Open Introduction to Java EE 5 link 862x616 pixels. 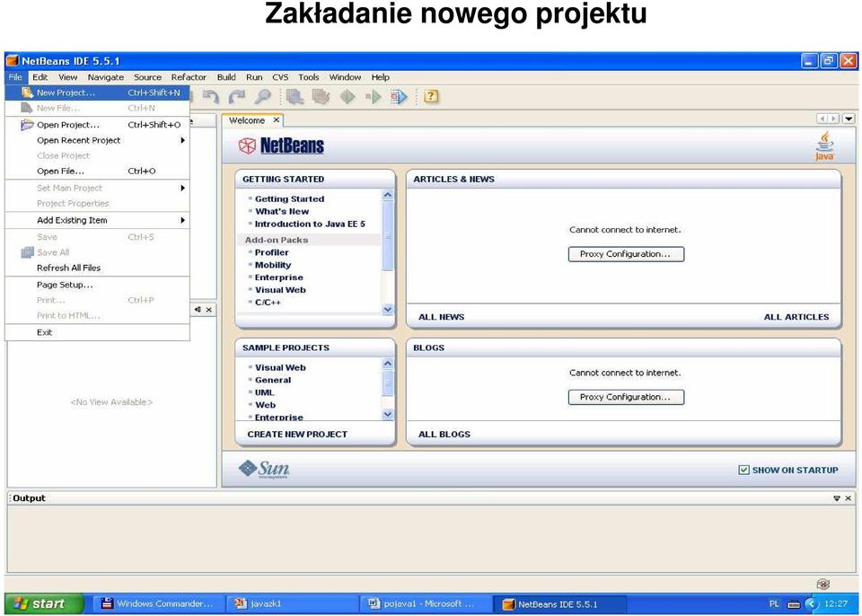pyautogui.click(x=310, y=224)
